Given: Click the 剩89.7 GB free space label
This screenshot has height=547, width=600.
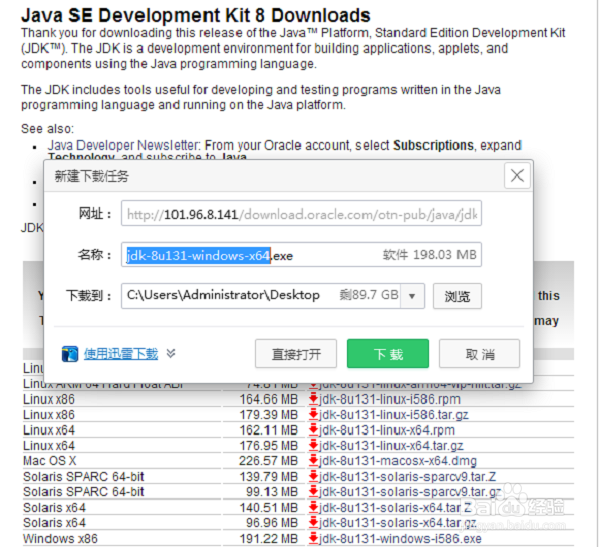Looking at the screenshot, I should click(x=369, y=295).
